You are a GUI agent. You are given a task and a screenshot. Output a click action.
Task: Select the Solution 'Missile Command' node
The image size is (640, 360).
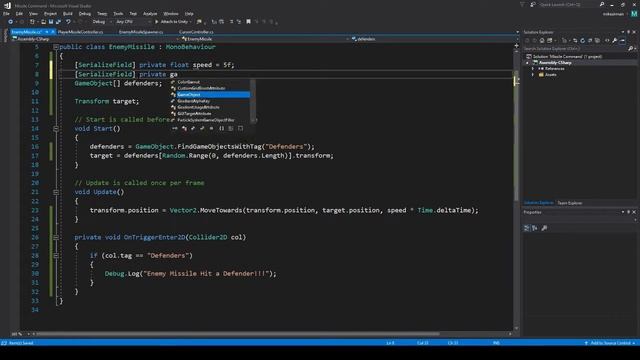click(564, 57)
